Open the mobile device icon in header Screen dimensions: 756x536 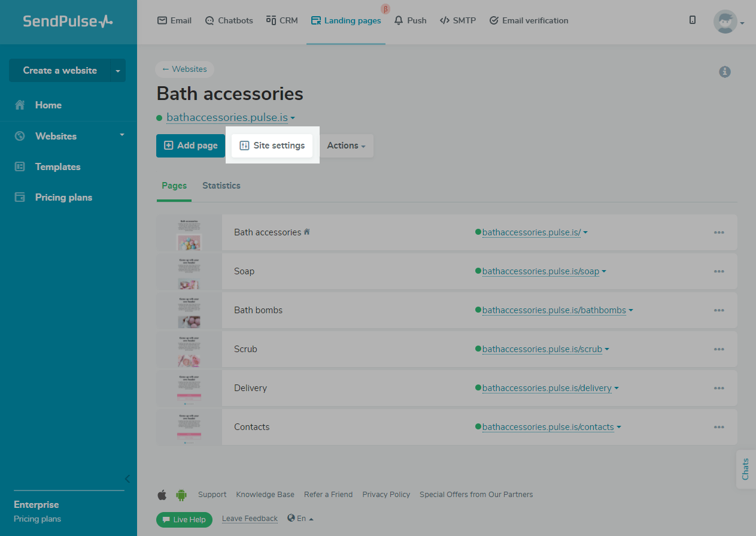pyautogui.click(x=693, y=20)
